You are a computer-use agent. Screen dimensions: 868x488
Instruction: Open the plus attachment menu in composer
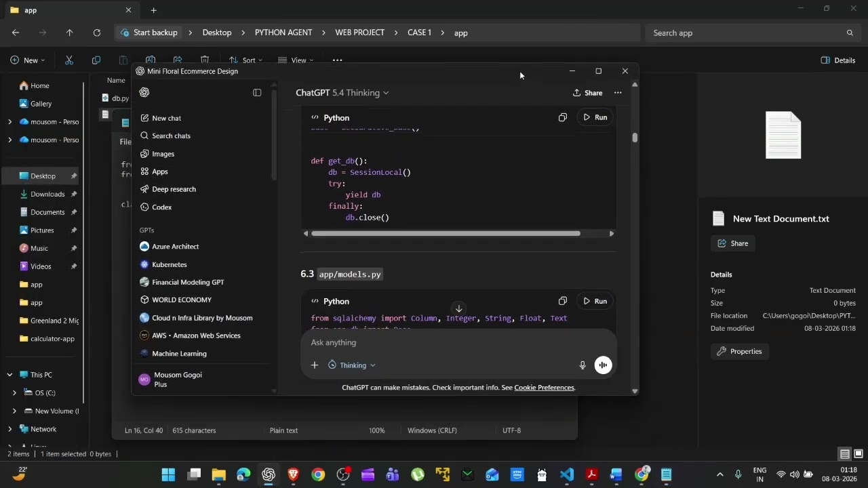[315, 365]
